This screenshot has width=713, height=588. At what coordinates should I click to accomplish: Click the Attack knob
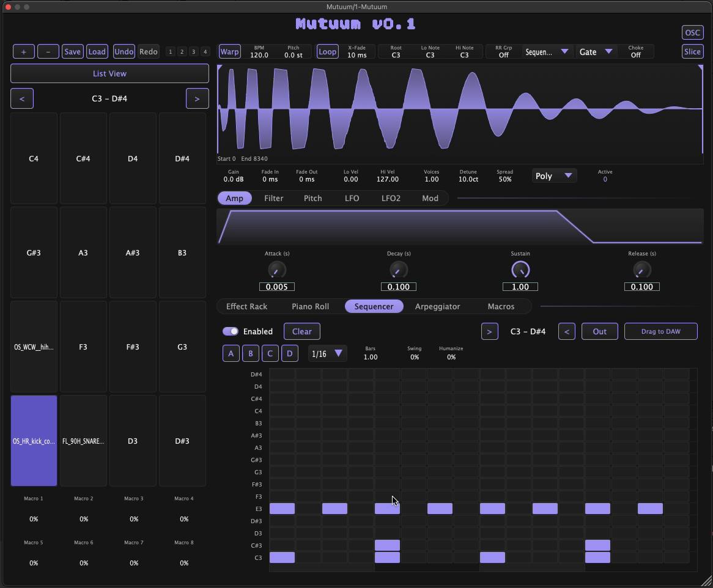coord(277,270)
